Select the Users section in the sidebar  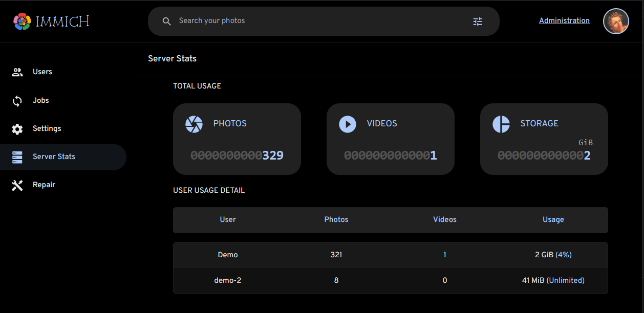click(42, 72)
